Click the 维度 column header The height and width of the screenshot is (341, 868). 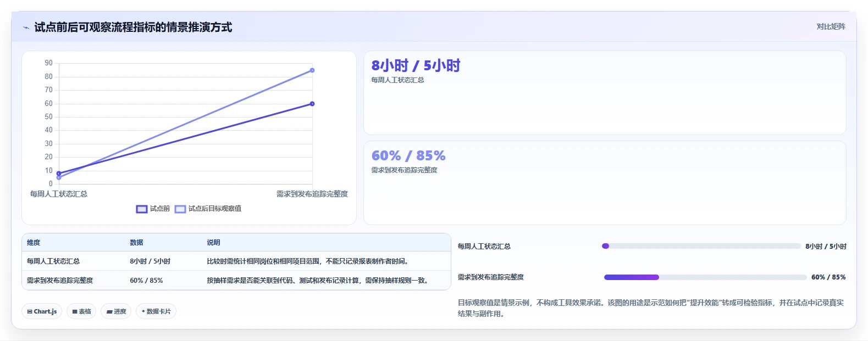click(x=34, y=243)
